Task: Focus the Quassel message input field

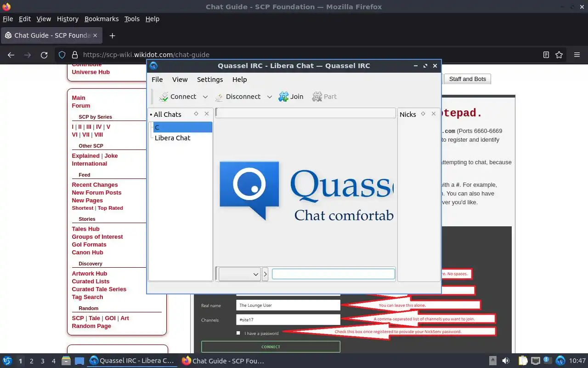Action: tap(333, 274)
